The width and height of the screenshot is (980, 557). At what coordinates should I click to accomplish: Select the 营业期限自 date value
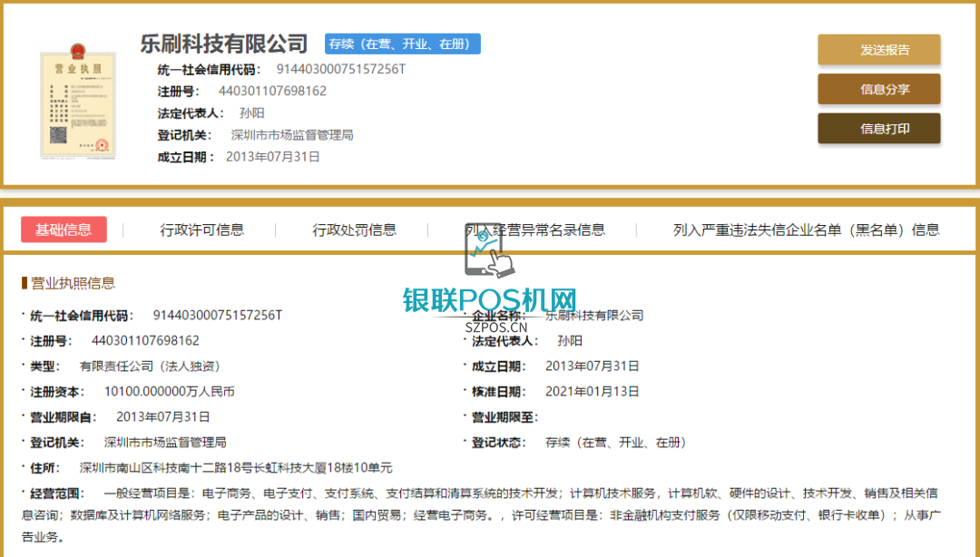163,417
